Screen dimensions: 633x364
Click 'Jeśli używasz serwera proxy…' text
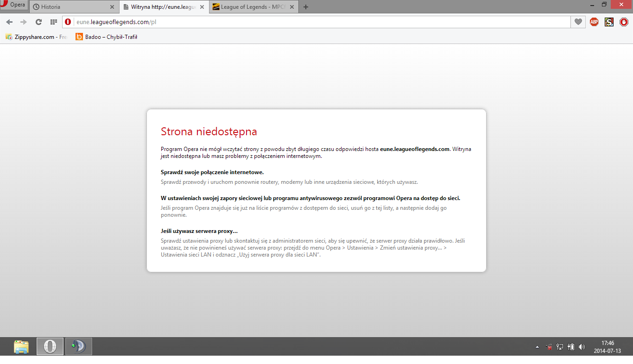pos(199,231)
